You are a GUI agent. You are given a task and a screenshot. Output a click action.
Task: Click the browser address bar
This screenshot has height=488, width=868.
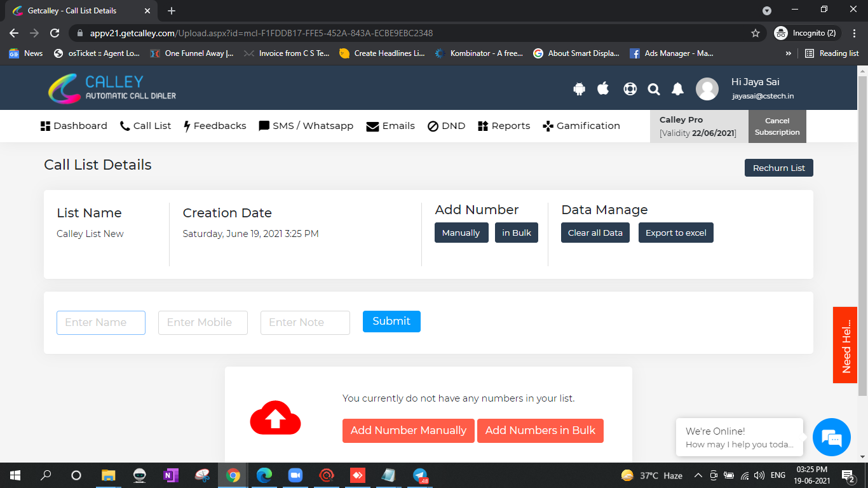pos(416,33)
